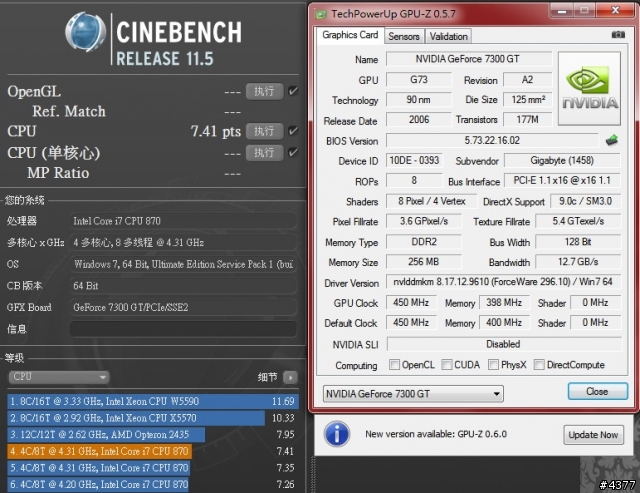Viewport: 640px width, 493px height.
Task: Enable the CUDA checkbox
Action: (x=447, y=364)
